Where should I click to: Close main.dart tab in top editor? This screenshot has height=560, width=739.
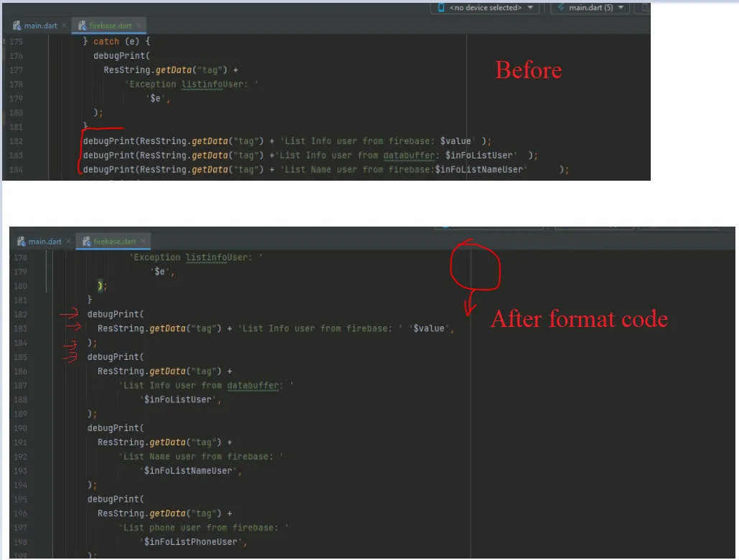pyautogui.click(x=64, y=25)
